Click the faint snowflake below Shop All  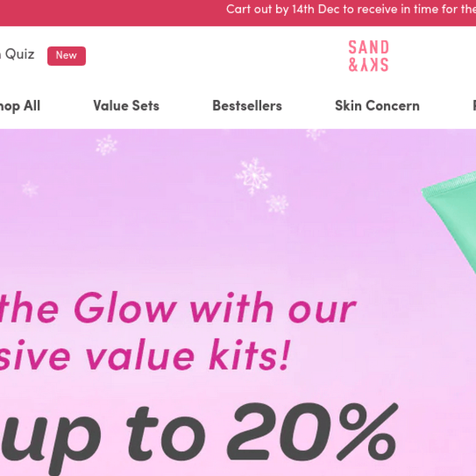pyautogui.click(x=30, y=189)
